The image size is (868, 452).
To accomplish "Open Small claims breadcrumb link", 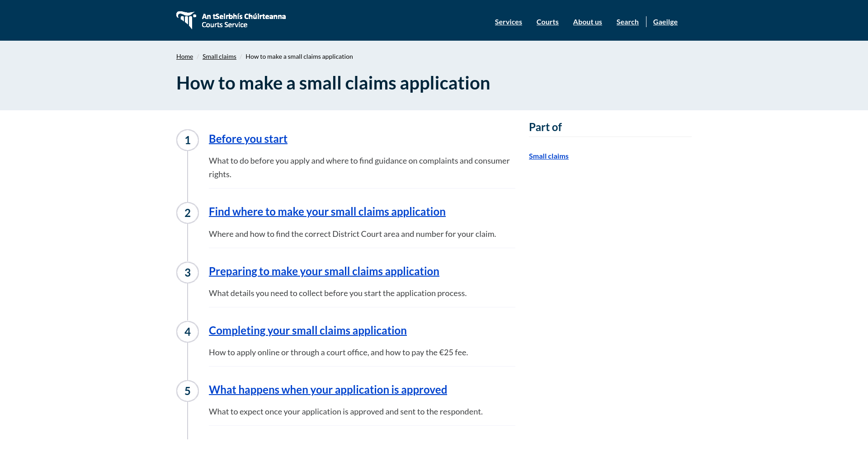I will [219, 56].
